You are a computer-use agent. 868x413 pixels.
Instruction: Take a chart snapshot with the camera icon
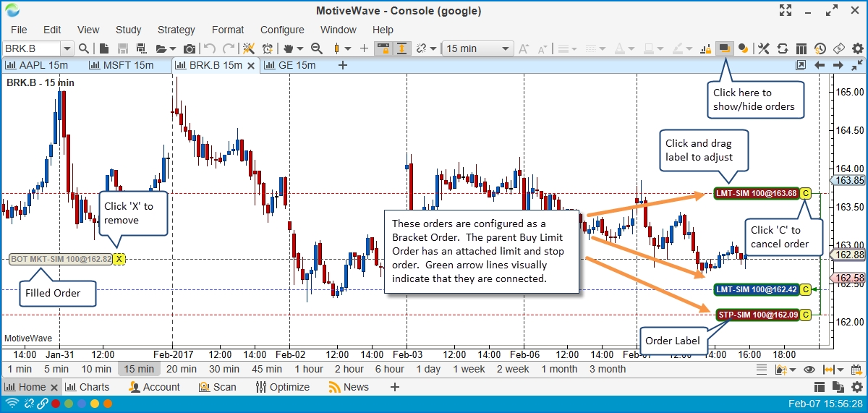190,48
